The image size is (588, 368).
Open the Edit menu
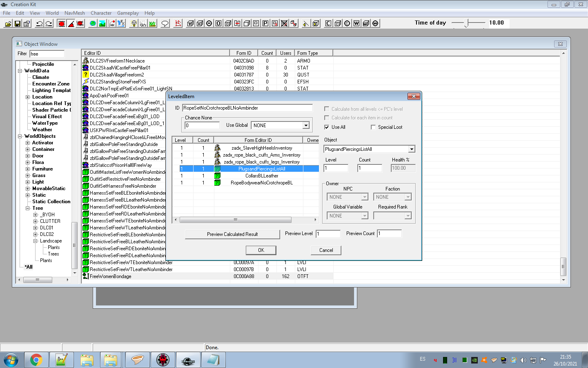click(x=20, y=13)
